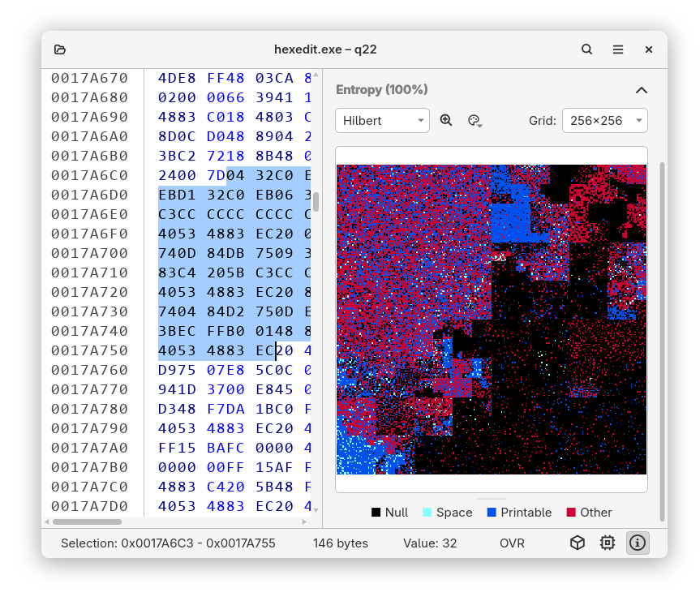Click hex bytes 4DE8 in first row
This screenshot has width=700, height=601.
[x=177, y=78]
